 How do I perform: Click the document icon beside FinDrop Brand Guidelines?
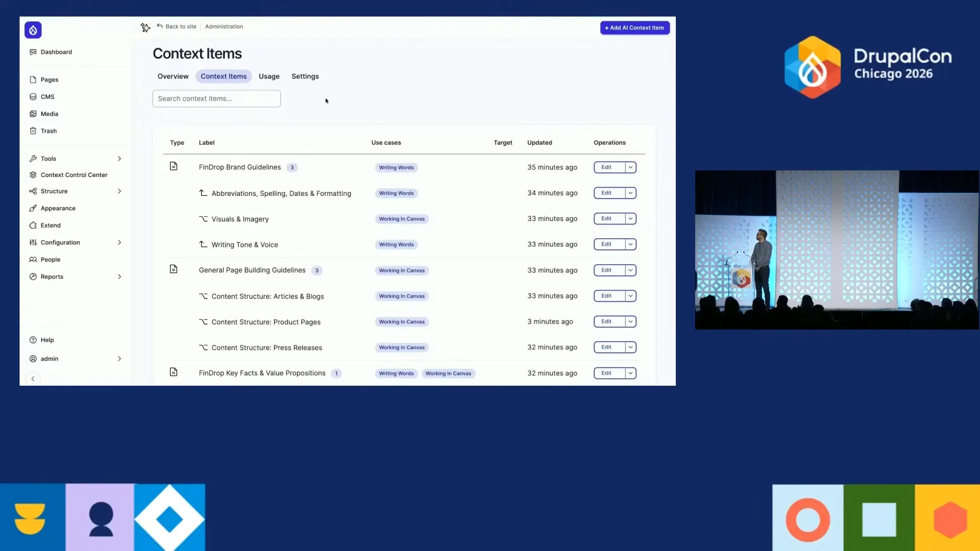click(174, 166)
